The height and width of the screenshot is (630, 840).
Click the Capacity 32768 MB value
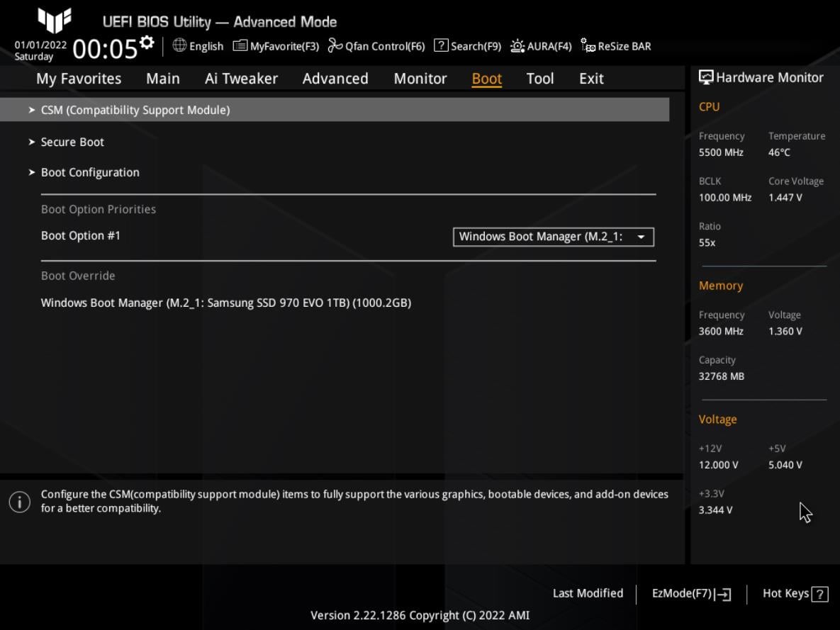(x=721, y=376)
